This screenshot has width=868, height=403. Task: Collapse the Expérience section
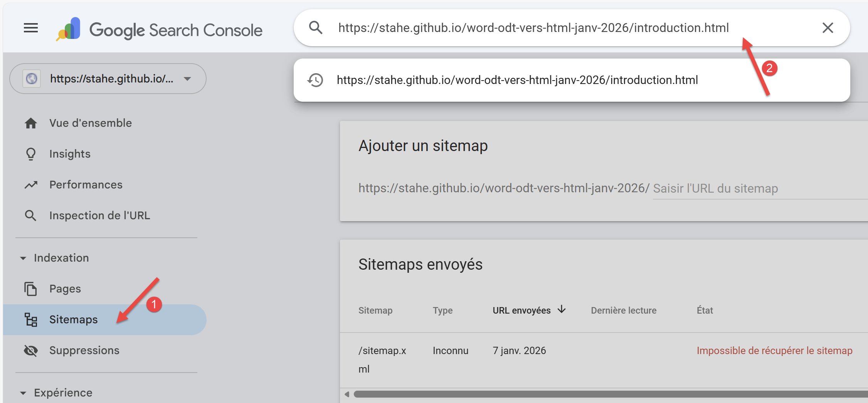pos(23,393)
